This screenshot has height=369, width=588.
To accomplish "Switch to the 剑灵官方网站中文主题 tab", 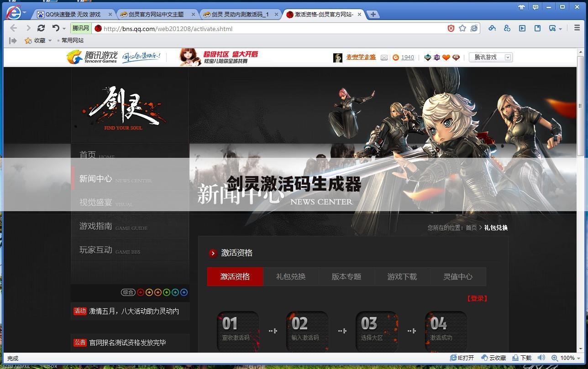I will [156, 15].
